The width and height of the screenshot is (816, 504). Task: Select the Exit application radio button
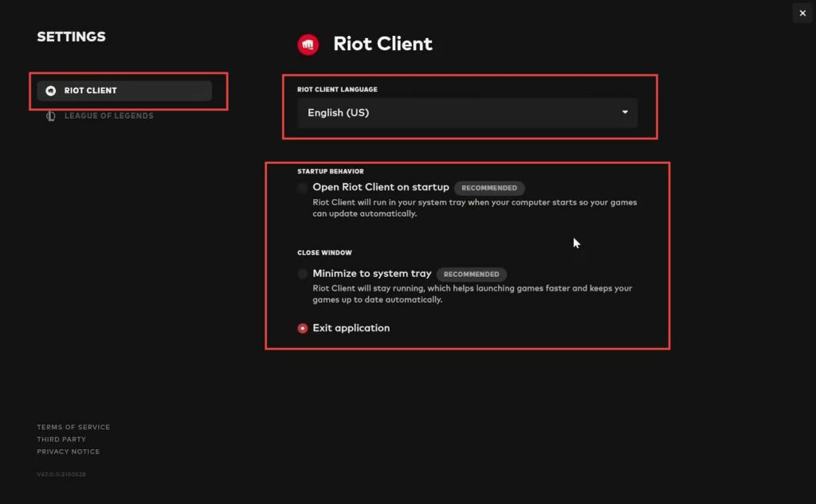[x=302, y=328]
